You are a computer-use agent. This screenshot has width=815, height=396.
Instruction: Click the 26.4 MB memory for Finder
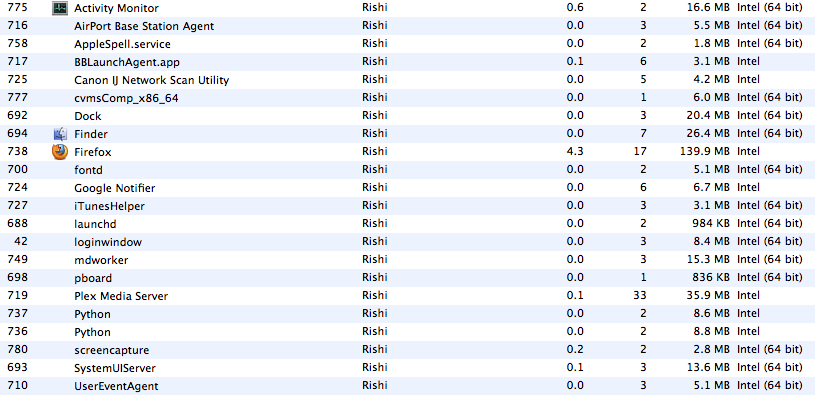708,134
